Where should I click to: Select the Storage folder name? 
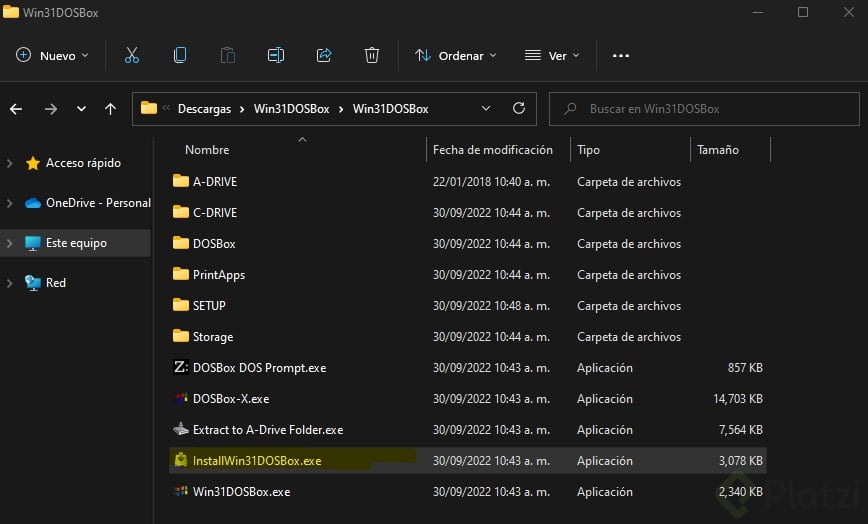click(213, 337)
